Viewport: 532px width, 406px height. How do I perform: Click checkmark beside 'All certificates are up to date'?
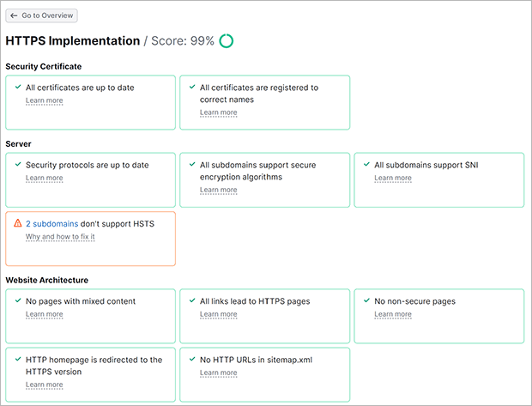18,87
